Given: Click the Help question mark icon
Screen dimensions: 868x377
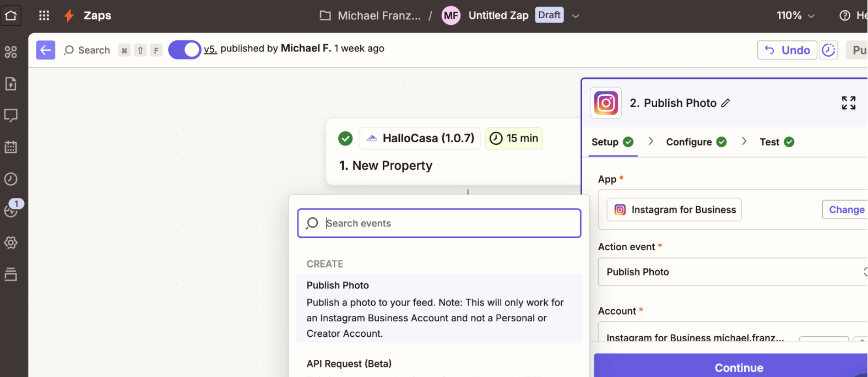Looking at the screenshot, I should tap(844, 15).
